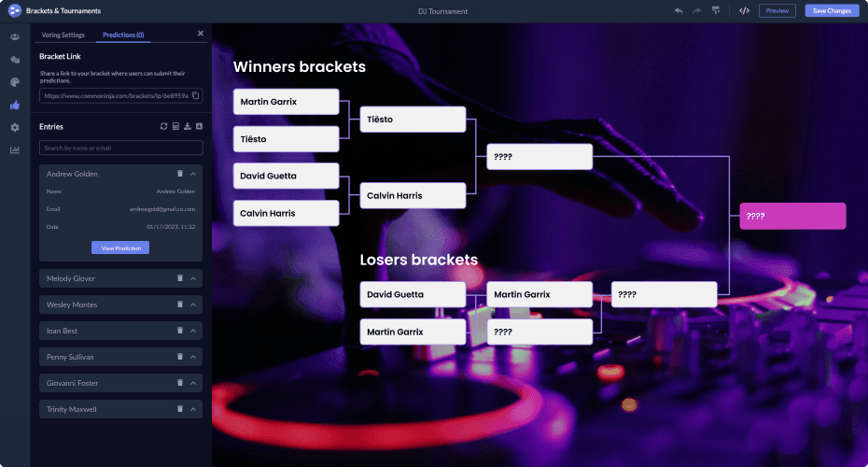Click Save Changes button
868x467 pixels.
pos(832,10)
